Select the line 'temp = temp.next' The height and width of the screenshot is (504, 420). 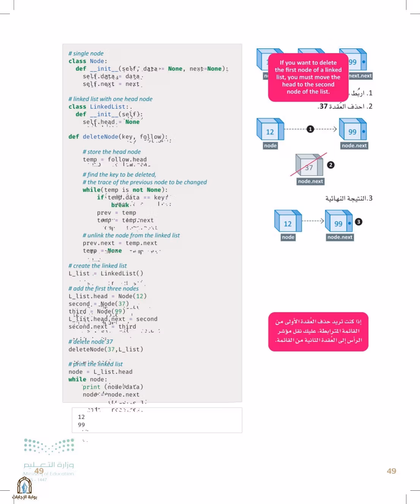tap(126, 220)
